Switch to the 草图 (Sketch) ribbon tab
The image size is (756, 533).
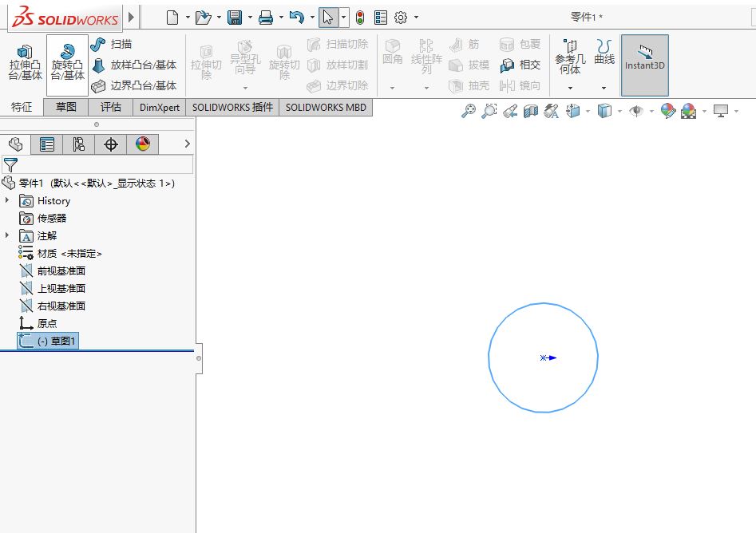[x=65, y=106]
